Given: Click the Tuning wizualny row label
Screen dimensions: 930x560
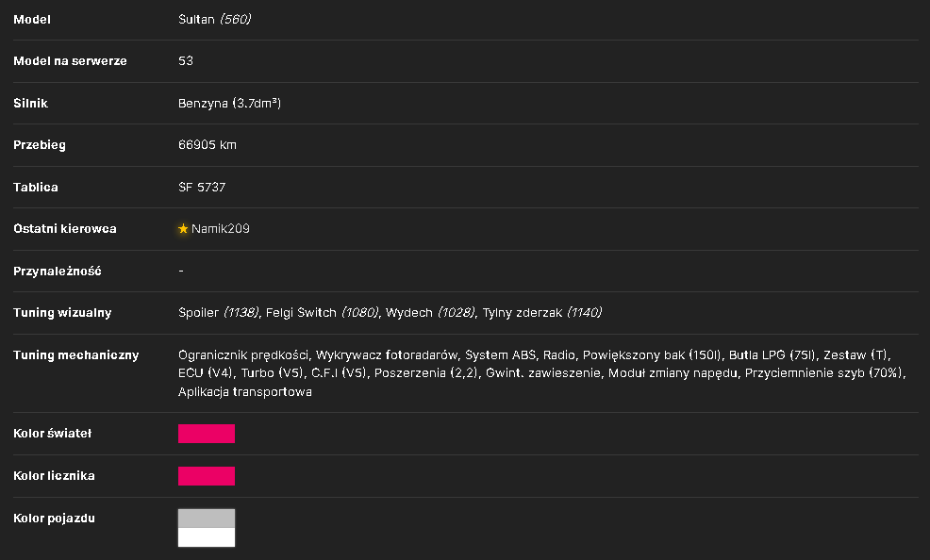Looking at the screenshot, I should (x=62, y=312).
